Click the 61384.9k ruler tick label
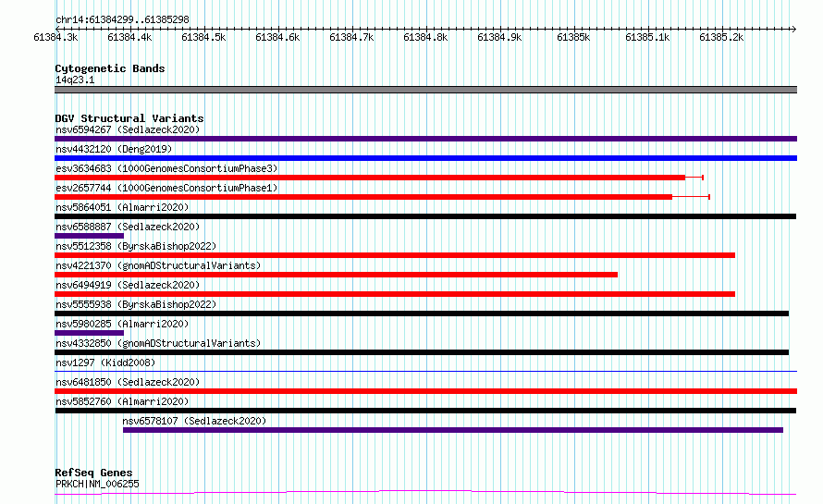The width and height of the screenshot is (823, 504). tap(499, 37)
